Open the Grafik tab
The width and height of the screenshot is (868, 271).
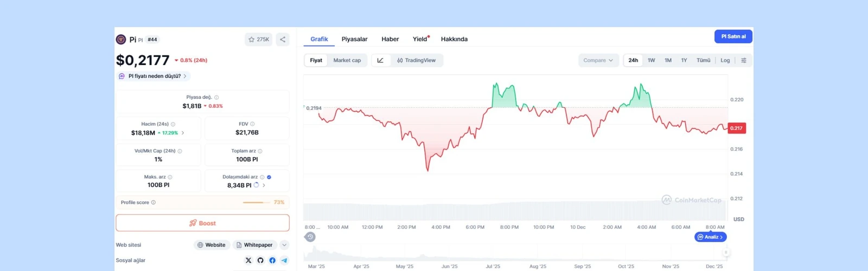click(x=319, y=39)
